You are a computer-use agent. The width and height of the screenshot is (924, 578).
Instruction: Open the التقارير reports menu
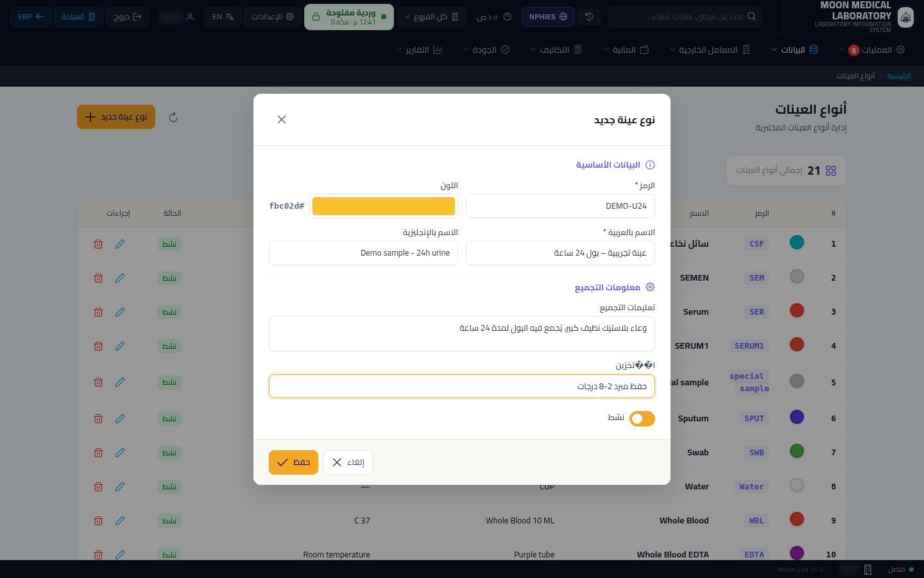click(419, 49)
